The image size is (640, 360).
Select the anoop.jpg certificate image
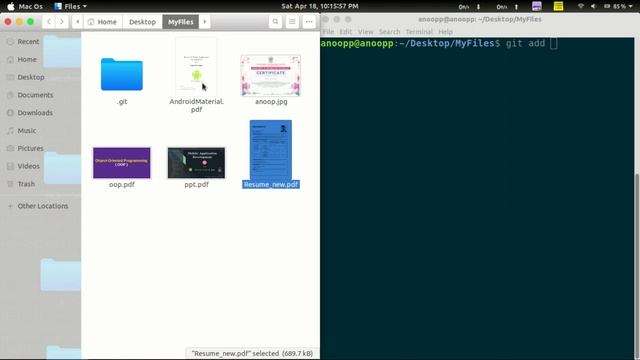point(271,76)
